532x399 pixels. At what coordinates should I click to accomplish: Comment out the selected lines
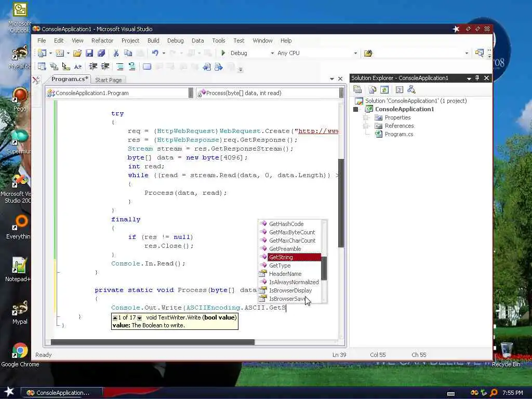tap(120, 66)
